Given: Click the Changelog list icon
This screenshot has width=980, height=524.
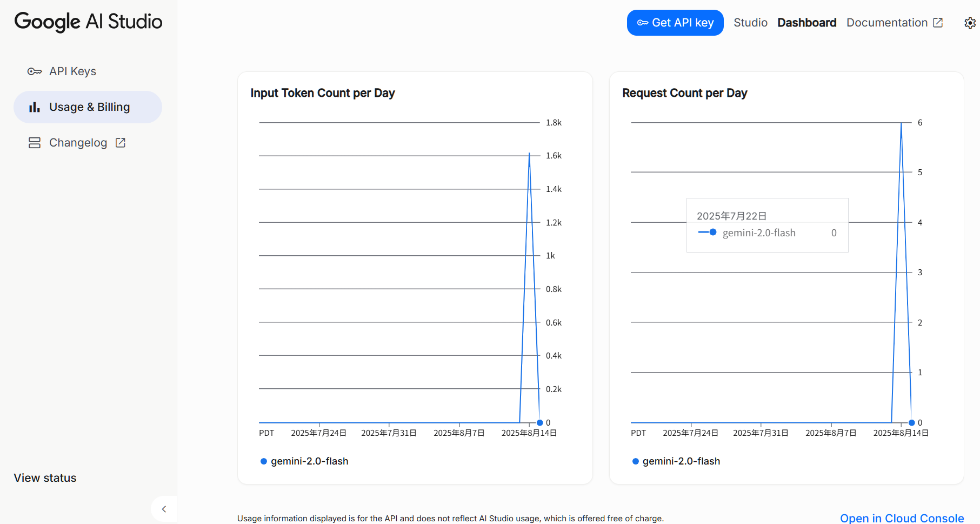Looking at the screenshot, I should (35, 143).
